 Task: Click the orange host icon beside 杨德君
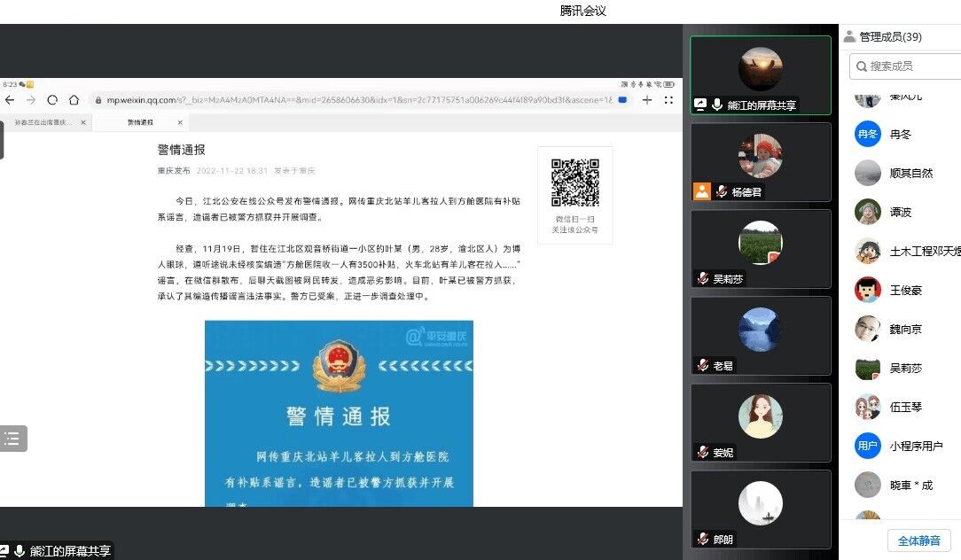702,191
